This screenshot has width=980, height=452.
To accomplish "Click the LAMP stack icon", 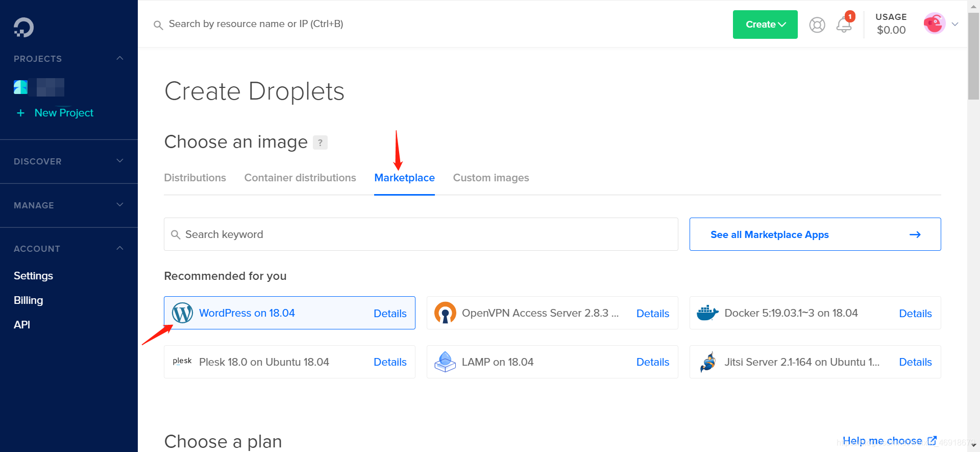I will pyautogui.click(x=445, y=362).
